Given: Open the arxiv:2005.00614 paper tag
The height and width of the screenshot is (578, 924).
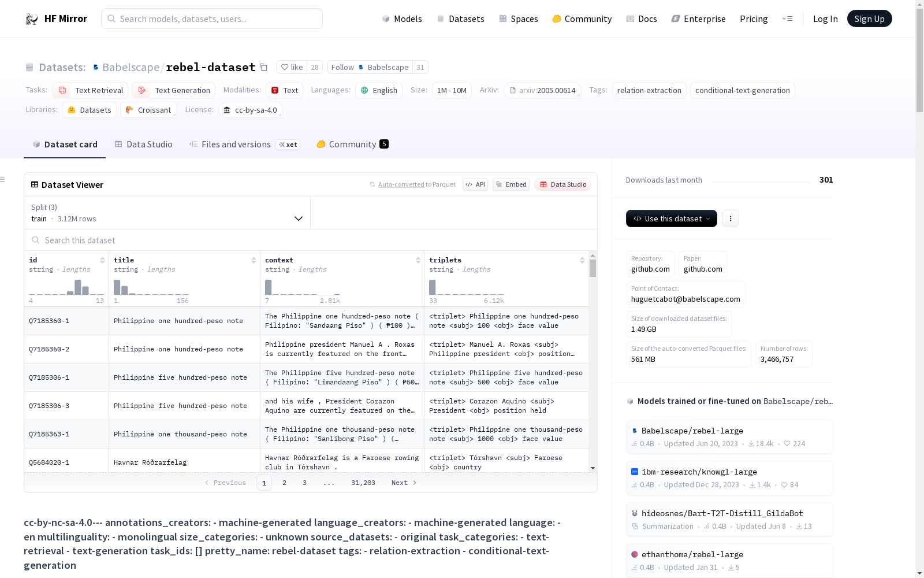Looking at the screenshot, I should (542, 90).
